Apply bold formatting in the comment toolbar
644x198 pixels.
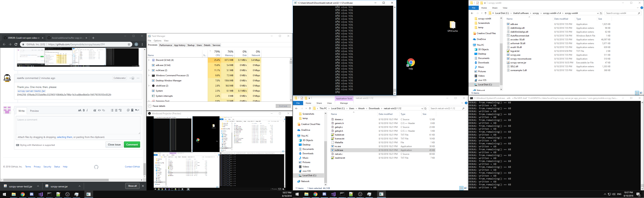pos(84,110)
